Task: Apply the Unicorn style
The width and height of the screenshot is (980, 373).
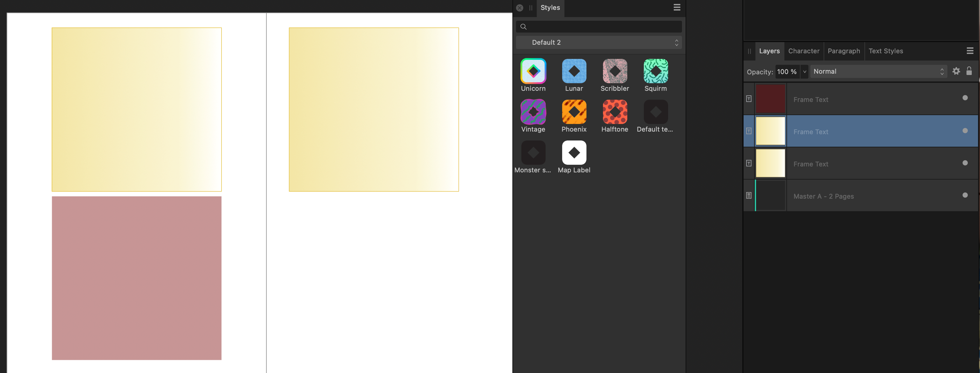Action: click(533, 71)
